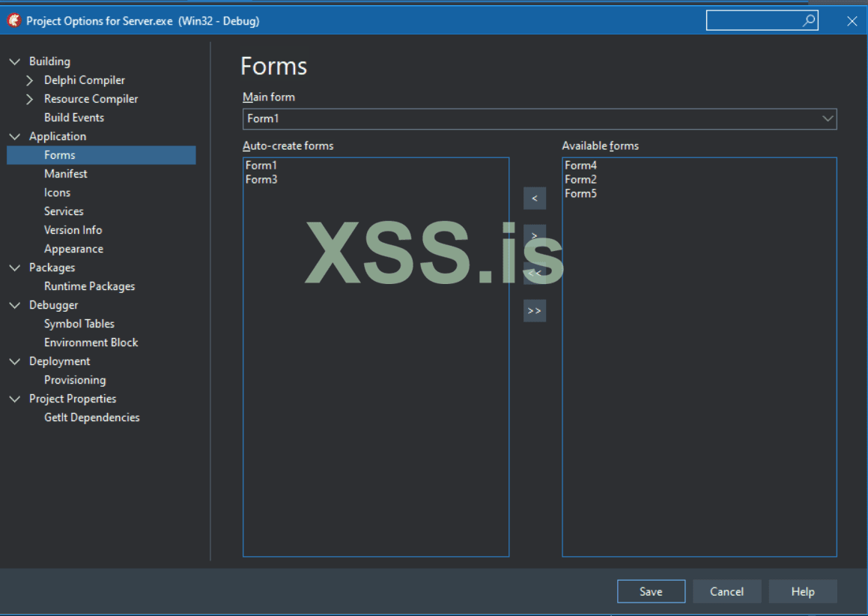Select Form3 in Auto-create forms list
Screen dimensions: 868x616
(x=261, y=180)
